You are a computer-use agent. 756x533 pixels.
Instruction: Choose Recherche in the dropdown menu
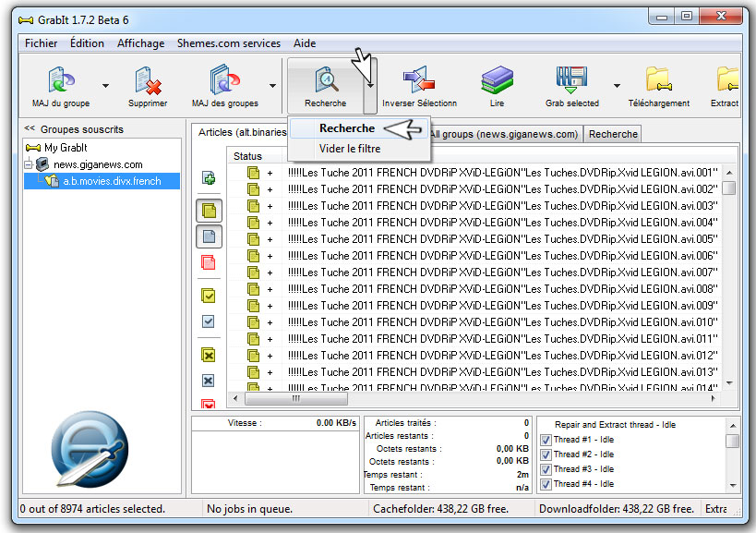359,128
